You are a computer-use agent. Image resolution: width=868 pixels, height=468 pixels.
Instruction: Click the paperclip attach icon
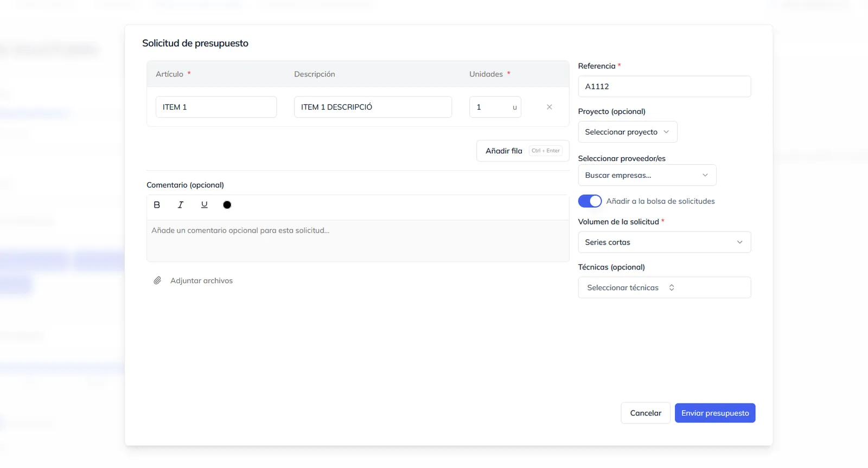157,280
